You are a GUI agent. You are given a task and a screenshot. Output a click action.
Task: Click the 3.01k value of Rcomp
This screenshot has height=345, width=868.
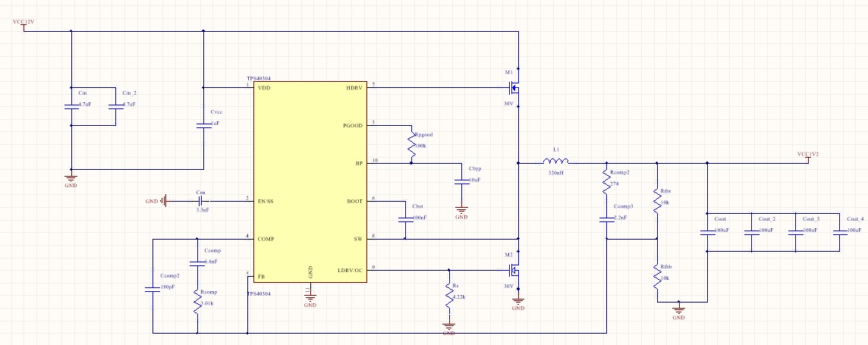(209, 303)
